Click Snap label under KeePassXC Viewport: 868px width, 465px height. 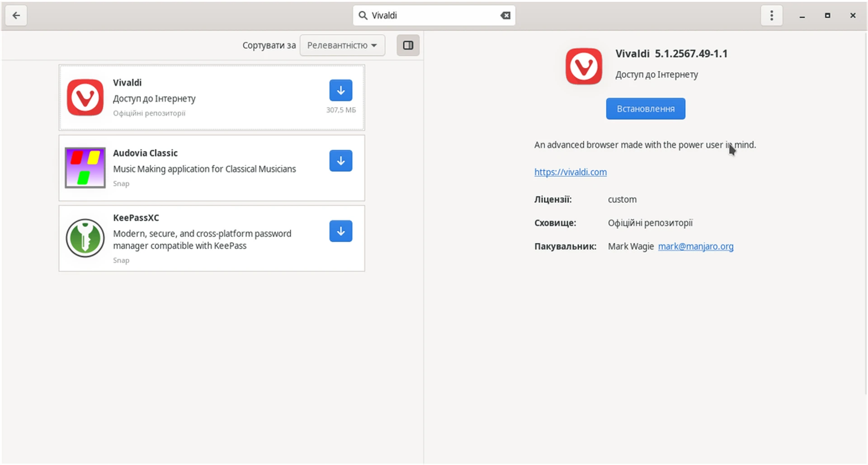coord(121,260)
